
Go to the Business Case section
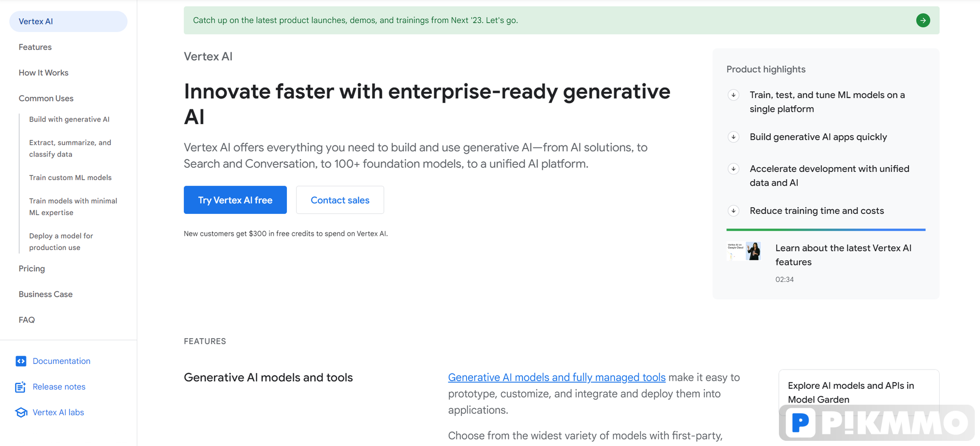45,294
